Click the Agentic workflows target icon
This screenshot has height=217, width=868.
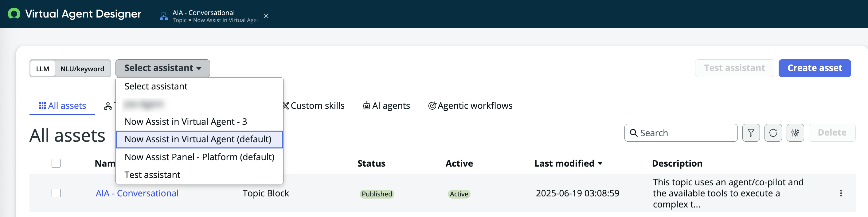pos(432,106)
